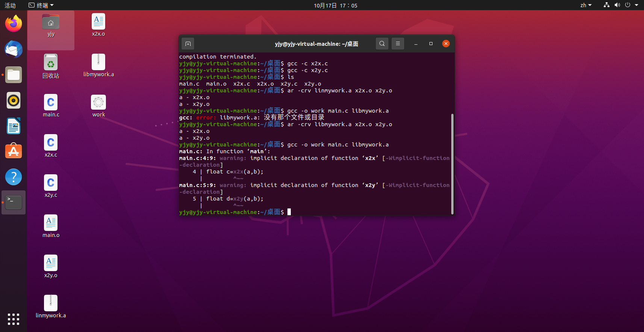The height and width of the screenshot is (332, 644).
Task: Select the main.c file icon
Action: [x=51, y=106]
